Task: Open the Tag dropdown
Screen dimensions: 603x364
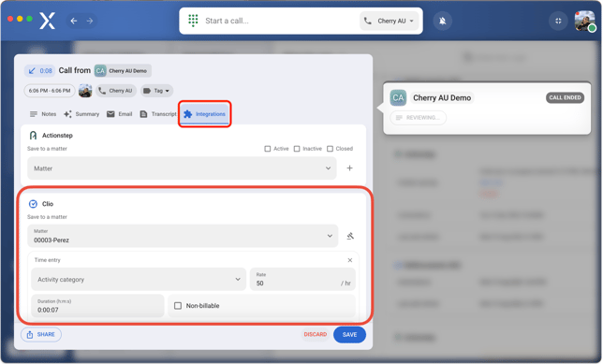Action: (156, 91)
